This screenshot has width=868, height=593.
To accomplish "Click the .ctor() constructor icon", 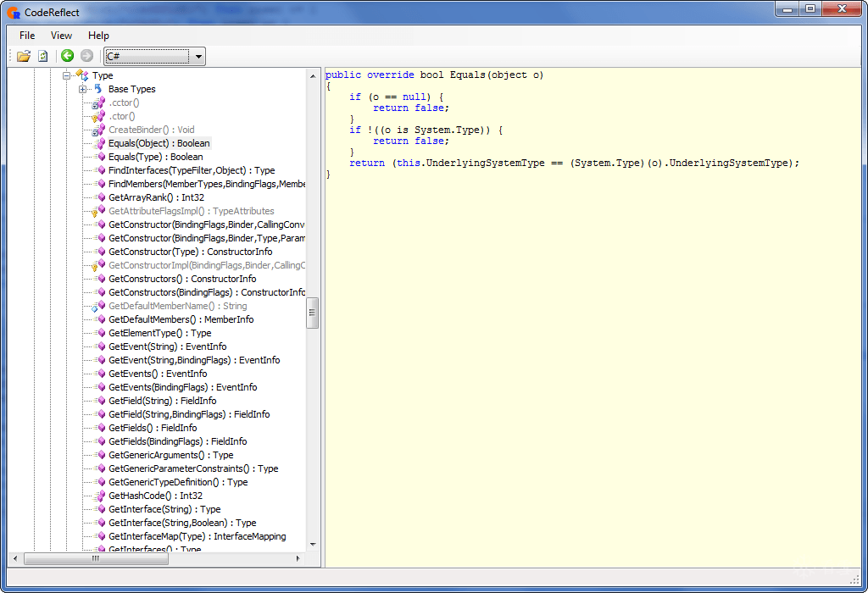I will [x=98, y=116].
